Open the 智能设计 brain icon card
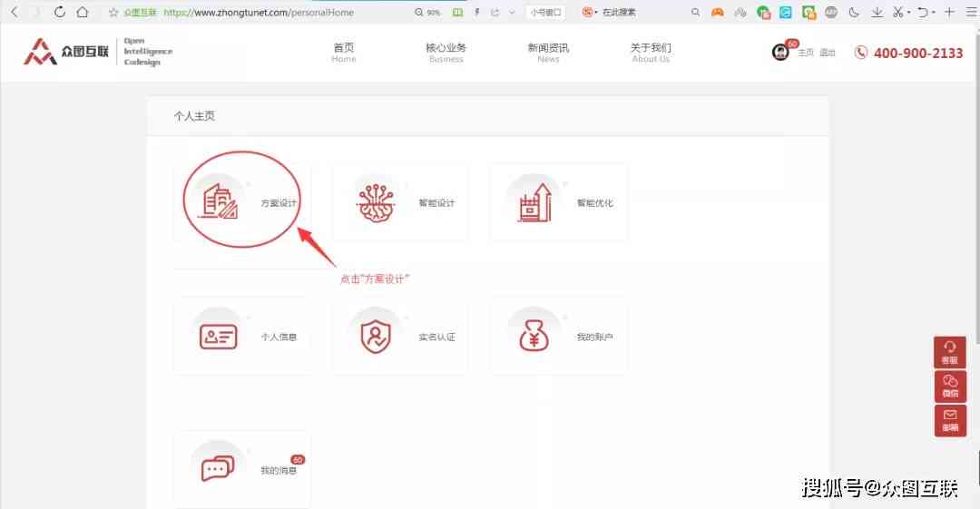The height and width of the screenshot is (509, 980). 400,202
